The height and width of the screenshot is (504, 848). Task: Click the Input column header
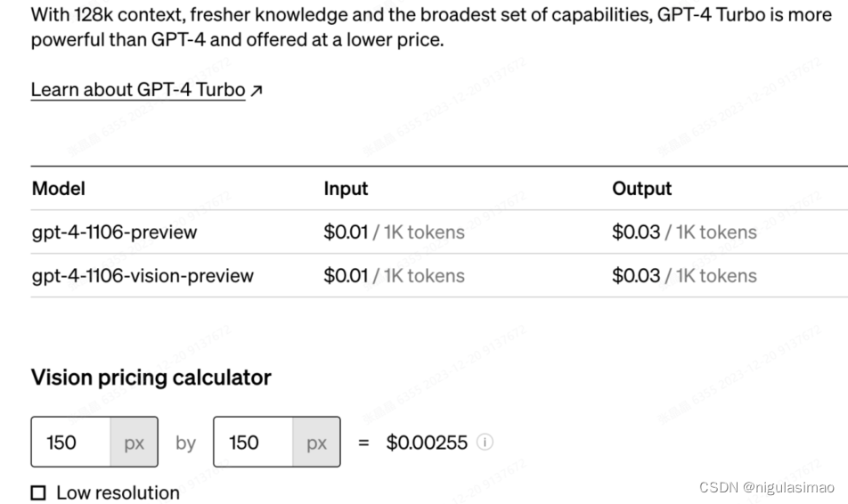(346, 189)
